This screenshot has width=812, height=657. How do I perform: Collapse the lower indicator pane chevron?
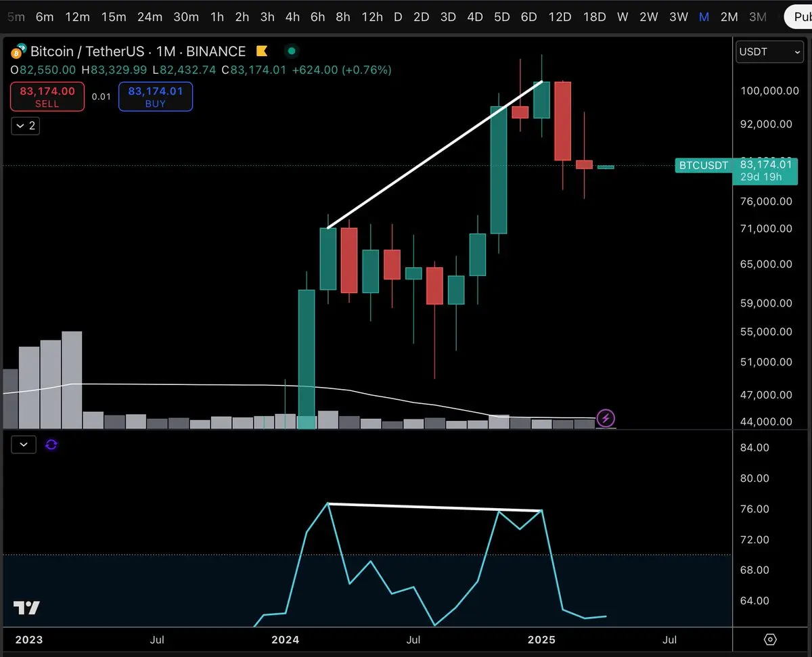[24, 445]
